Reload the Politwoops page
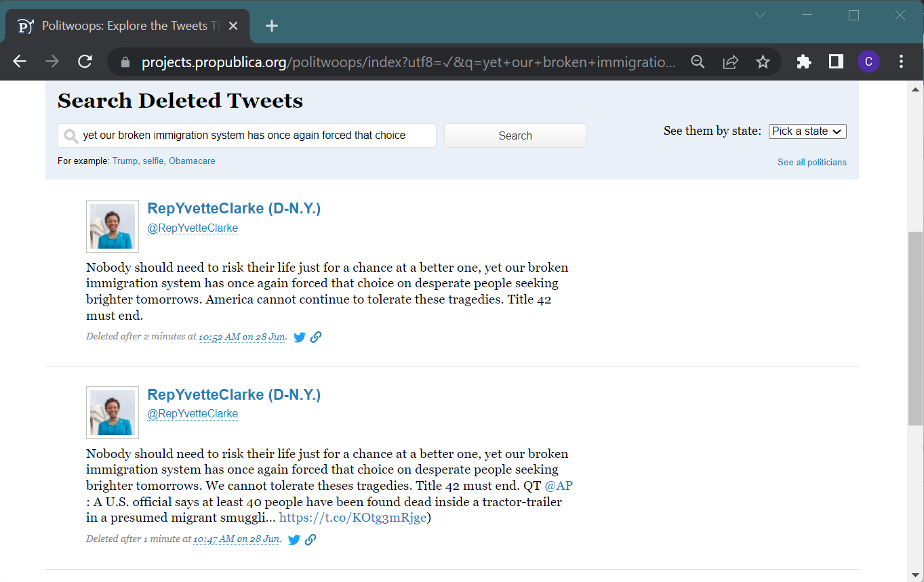This screenshot has width=924, height=582. (85, 62)
